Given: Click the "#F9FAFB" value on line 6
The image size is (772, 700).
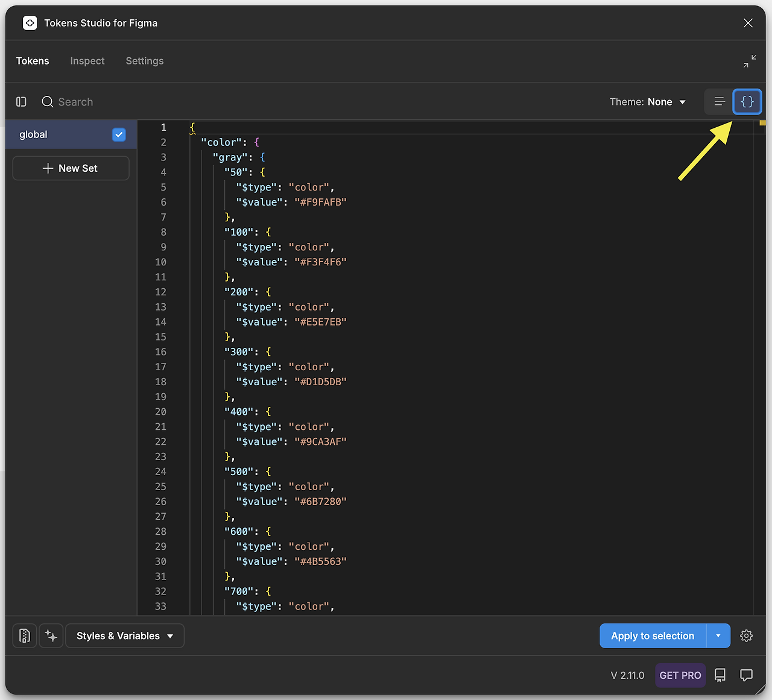Looking at the screenshot, I should 321,202.
